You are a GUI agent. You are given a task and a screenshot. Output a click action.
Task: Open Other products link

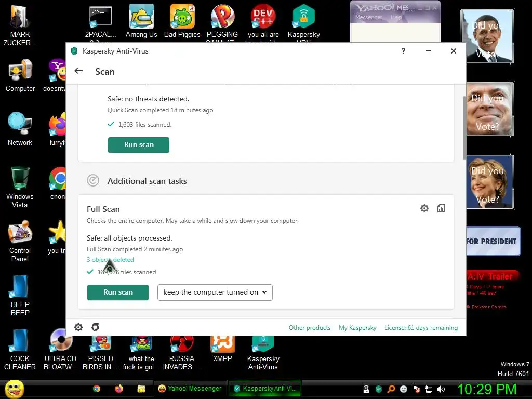tap(310, 328)
